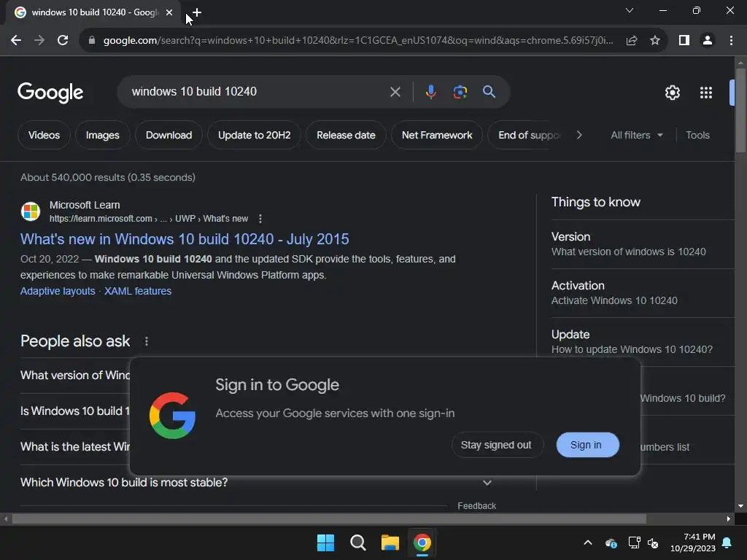Screen dimensions: 747x560
Task: Click the Sign in button
Action: pos(587,445)
